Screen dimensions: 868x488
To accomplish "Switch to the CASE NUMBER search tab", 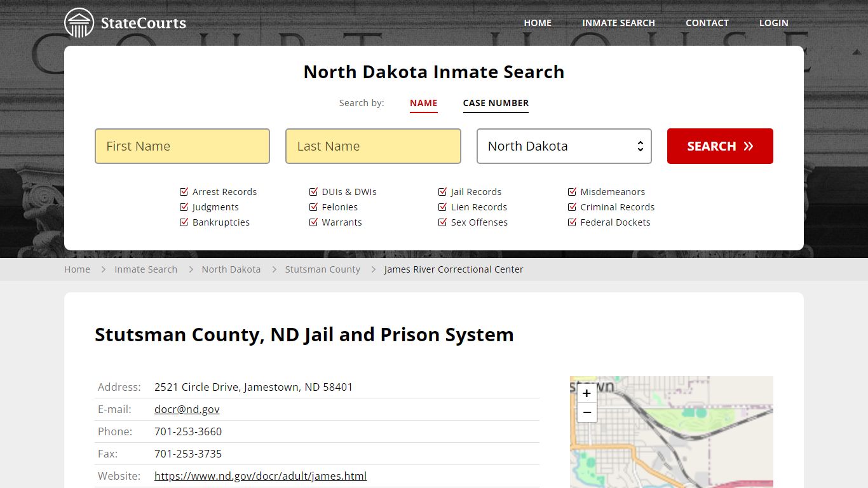I will tap(496, 103).
